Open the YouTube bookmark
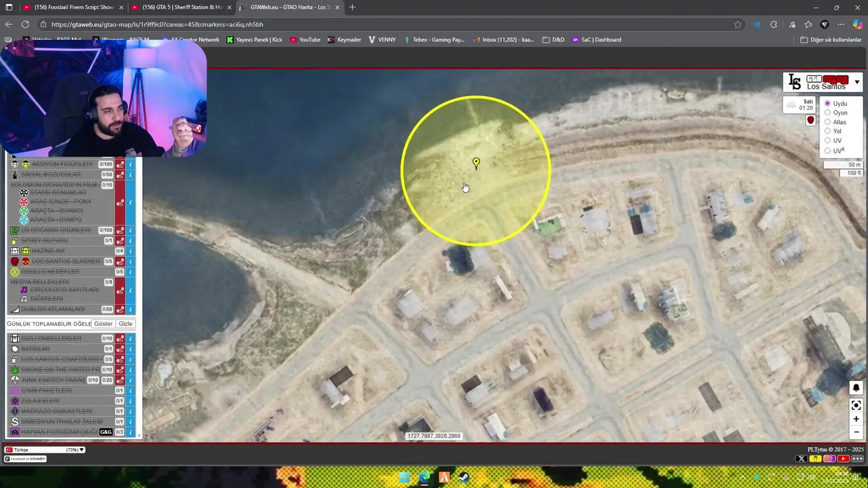This screenshot has height=488, width=868. click(x=305, y=40)
